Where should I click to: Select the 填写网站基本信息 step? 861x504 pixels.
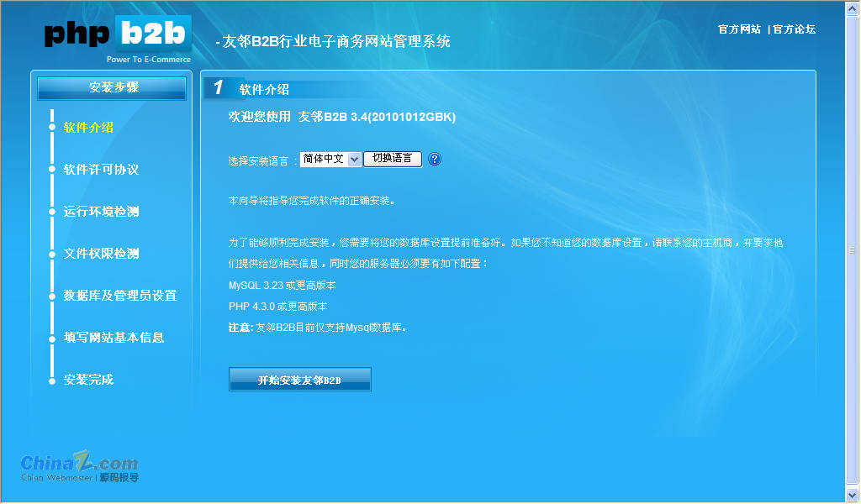click(x=114, y=338)
